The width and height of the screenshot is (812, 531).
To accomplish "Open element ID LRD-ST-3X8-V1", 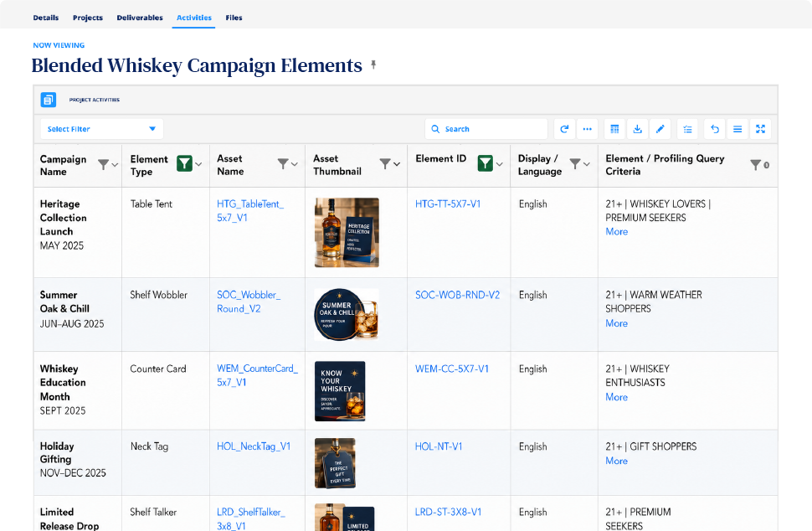I will 449,512.
